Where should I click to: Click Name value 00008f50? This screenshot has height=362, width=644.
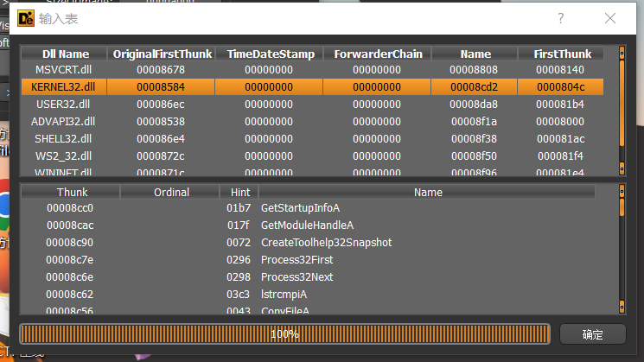(x=474, y=156)
